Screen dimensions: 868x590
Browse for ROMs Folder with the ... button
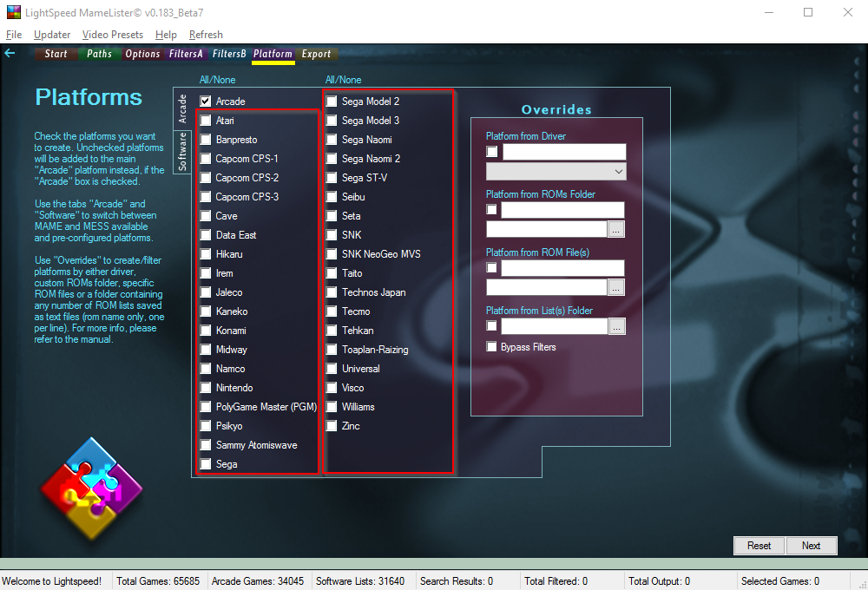[x=616, y=229]
